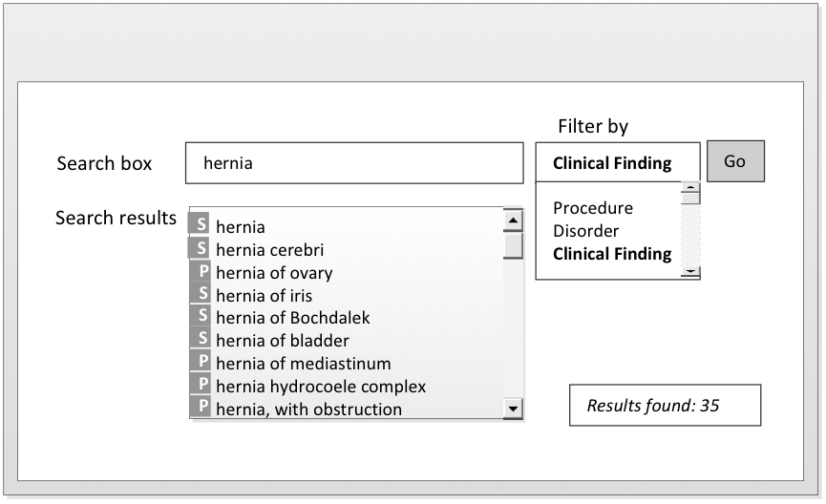
Task: Click the S icon beside hernia cerebri
Action: (201, 249)
